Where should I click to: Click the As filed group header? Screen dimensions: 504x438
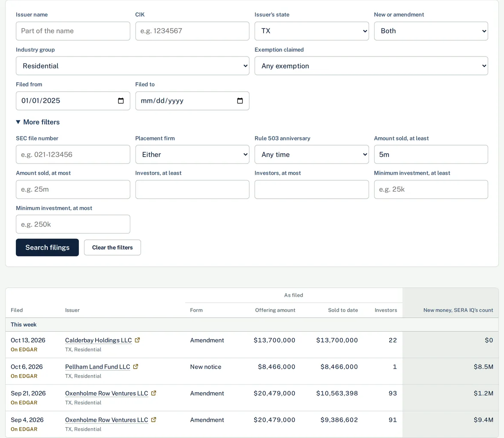point(294,295)
